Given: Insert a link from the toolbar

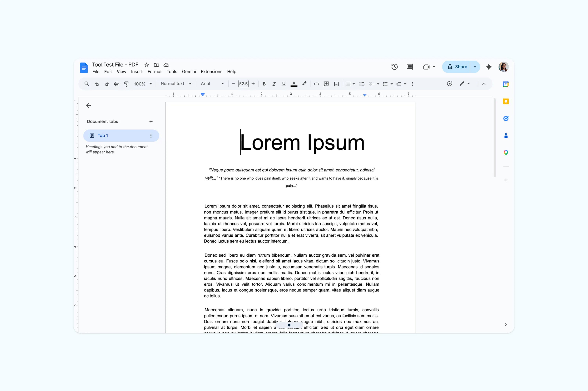Looking at the screenshot, I should click(316, 84).
